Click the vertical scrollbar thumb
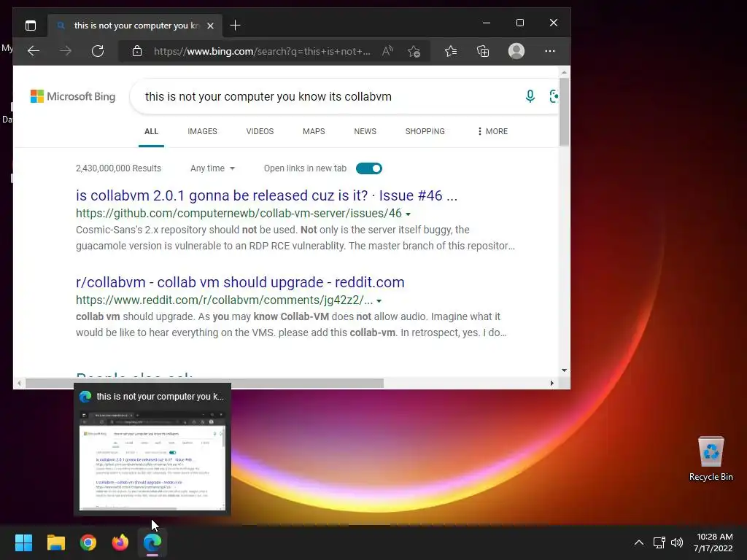Screen dimensions: 747x560 pos(564,112)
